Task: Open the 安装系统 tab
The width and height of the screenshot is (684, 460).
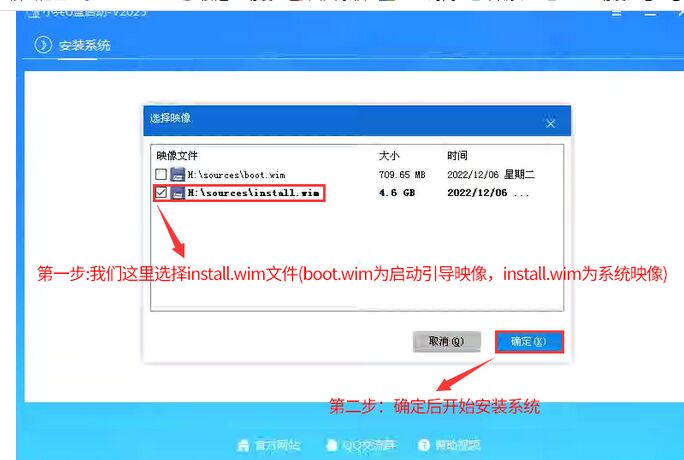Action: point(85,45)
